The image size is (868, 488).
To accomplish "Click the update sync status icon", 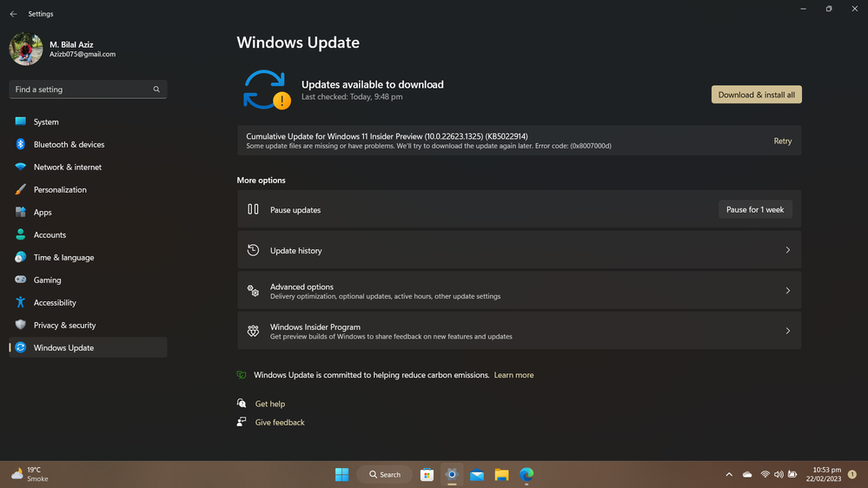I will coord(266,89).
